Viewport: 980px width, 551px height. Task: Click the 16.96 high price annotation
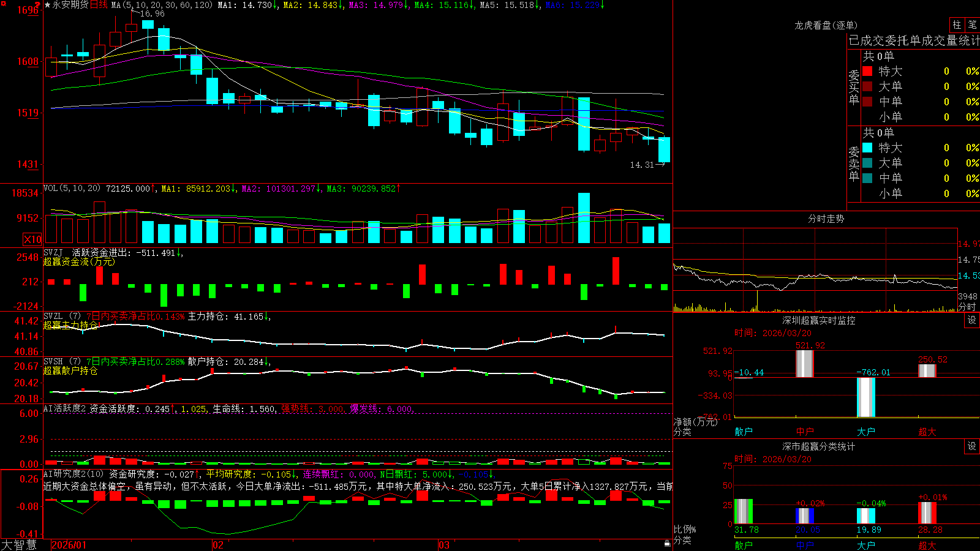pyautogui.click(x=152, y=13)
